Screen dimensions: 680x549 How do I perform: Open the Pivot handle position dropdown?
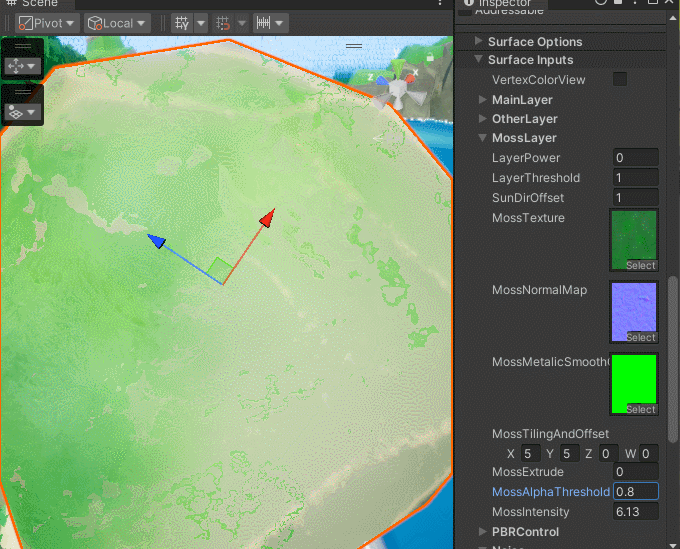coord(47,23)
